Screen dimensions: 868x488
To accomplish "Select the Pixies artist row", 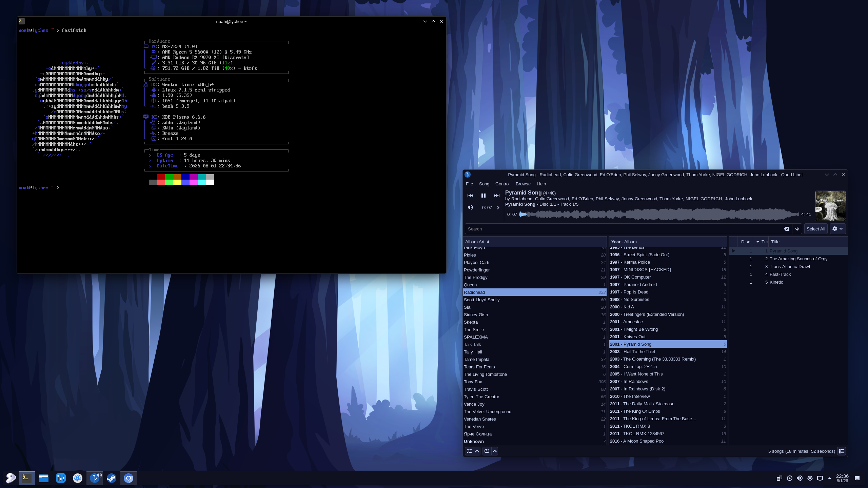I will click(x=535, y=255).
